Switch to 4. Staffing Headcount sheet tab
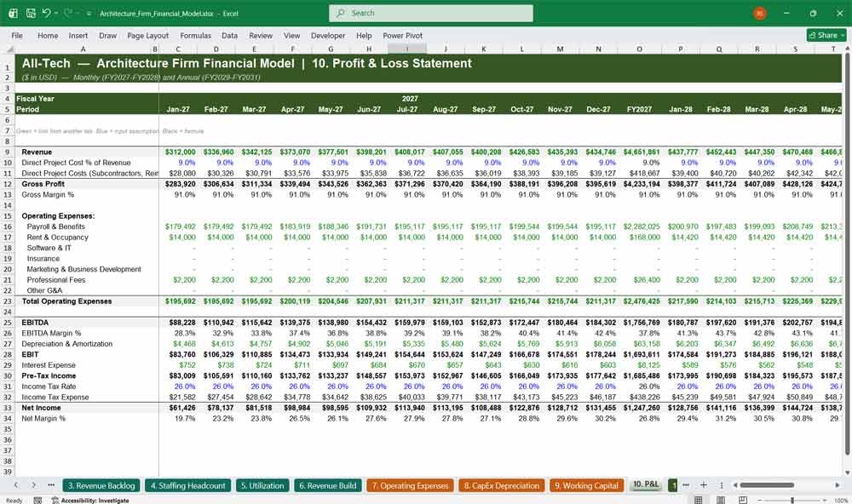 click(x=188, y=485)
